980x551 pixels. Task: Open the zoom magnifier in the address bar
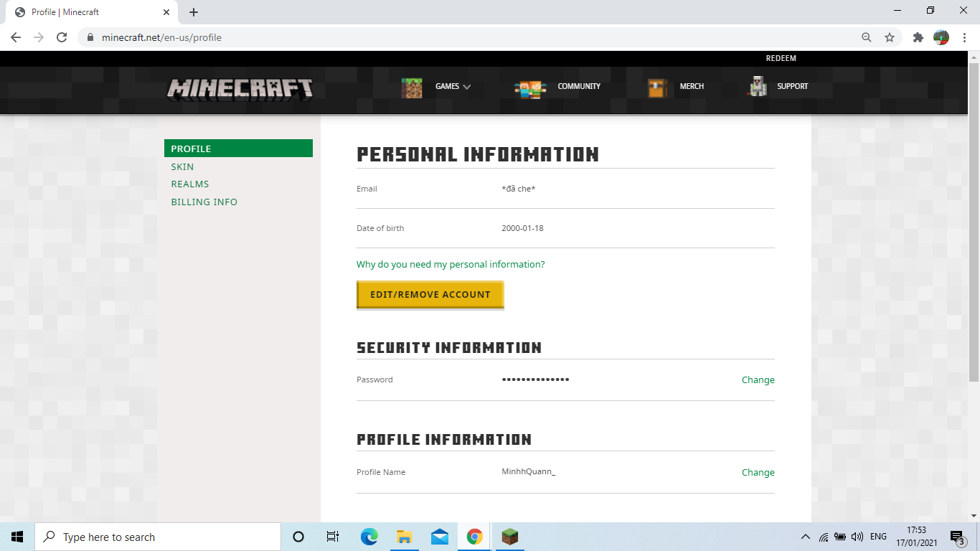(867, 37)
